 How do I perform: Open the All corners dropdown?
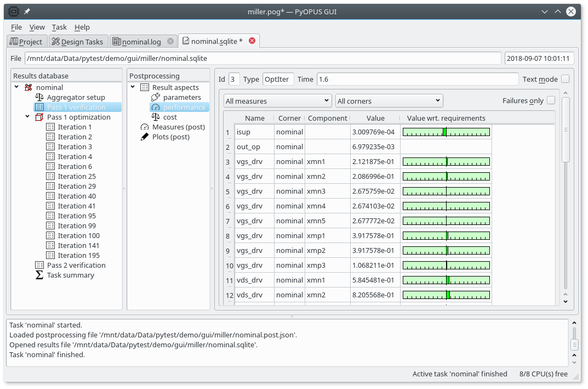[389, 100]
